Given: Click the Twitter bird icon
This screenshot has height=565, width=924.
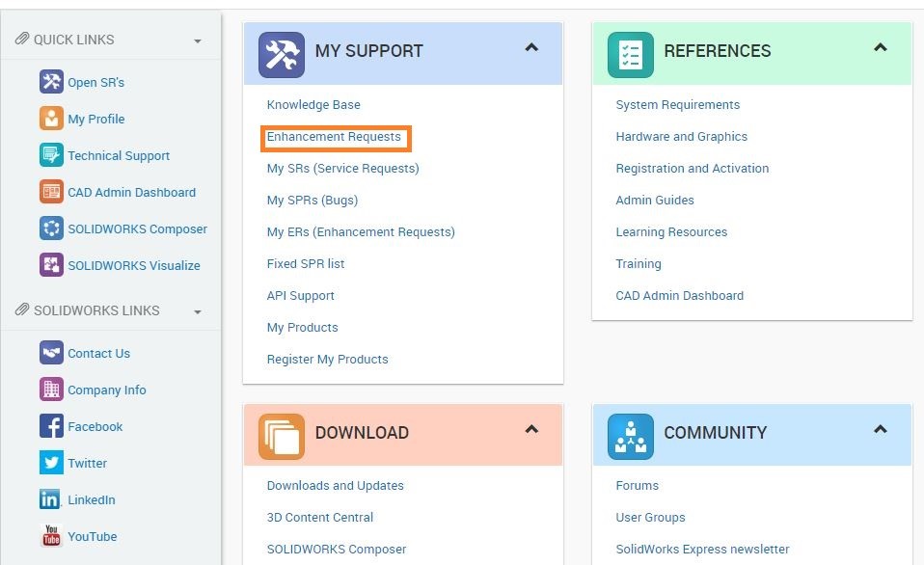Looking at the screenshot, I should pyautogui.click(x=51, y=463).
